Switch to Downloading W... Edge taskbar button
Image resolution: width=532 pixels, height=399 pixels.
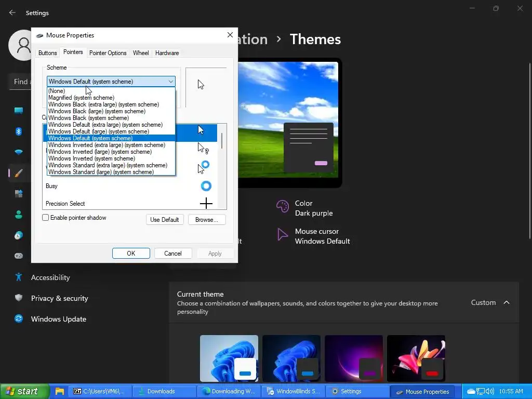pos(228,391)
